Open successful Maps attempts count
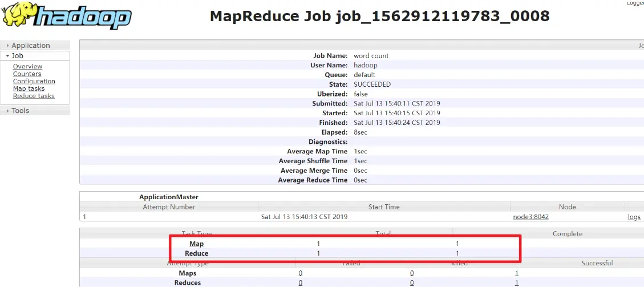The width and height of the screenshot is (644, 287). coord(517,273)
